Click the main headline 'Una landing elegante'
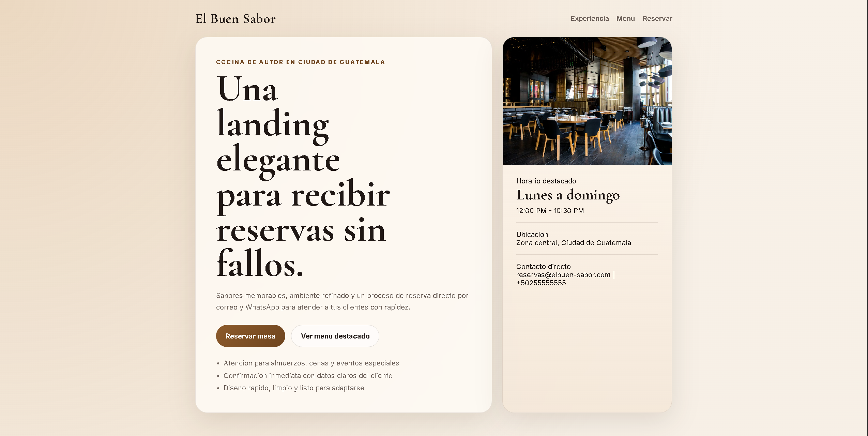The image size is (868, 436). point(303,176)
